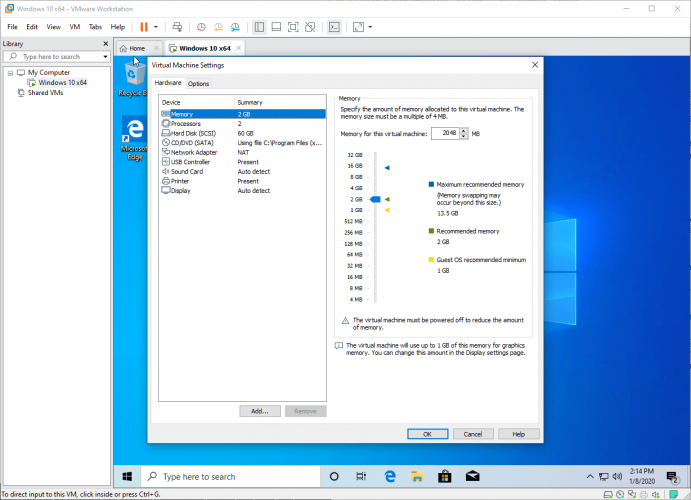Open the VM menu
The image size is (691, 500).
[75, 27]
